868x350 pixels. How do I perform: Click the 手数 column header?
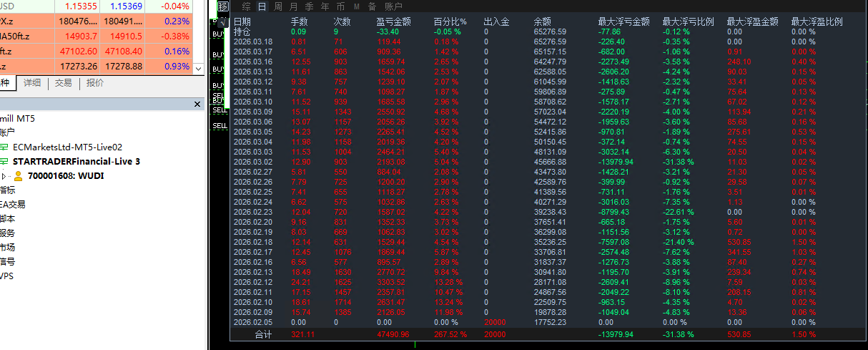point(300,22)
